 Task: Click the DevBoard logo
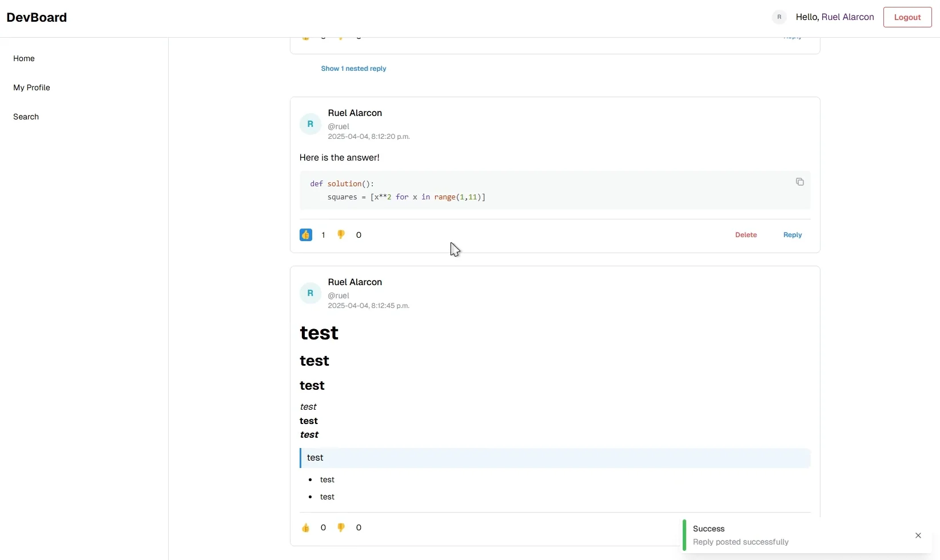36,17
